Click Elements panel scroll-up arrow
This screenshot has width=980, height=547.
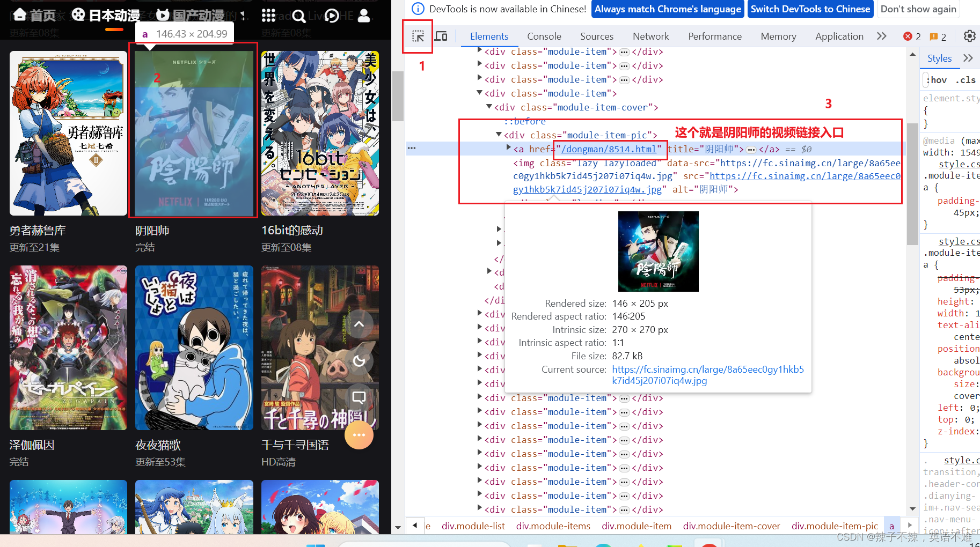[912, 55]
